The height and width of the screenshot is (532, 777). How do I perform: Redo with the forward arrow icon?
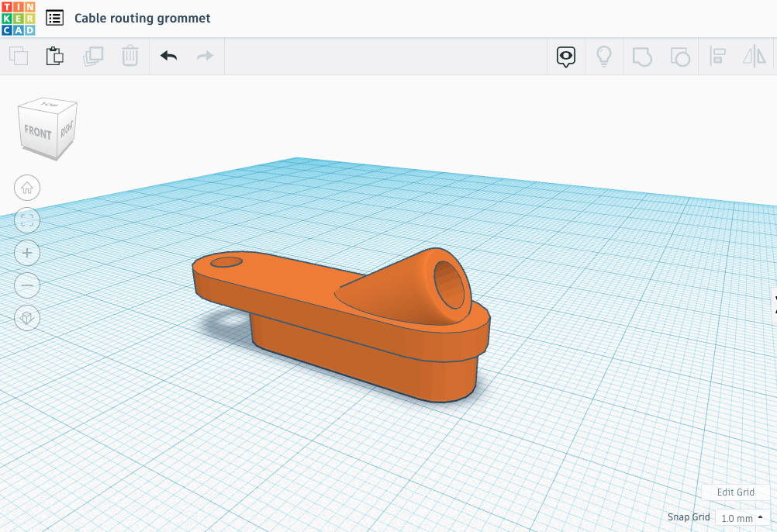coord(205,56)
